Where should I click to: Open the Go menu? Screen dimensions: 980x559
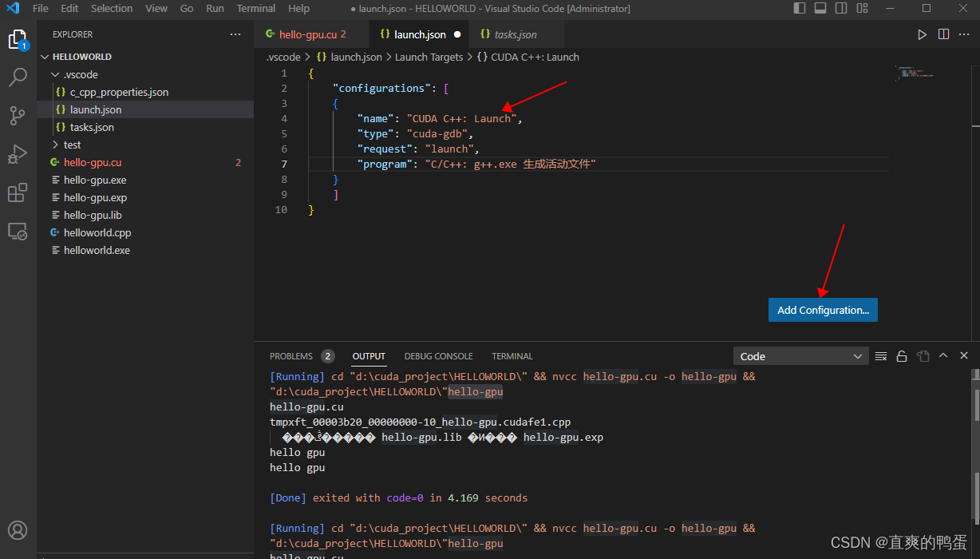[187, 8]
